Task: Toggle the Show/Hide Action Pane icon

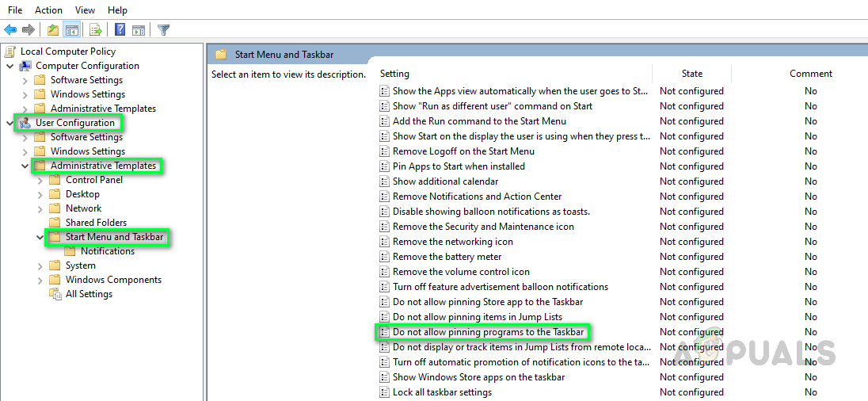Action: 139,29
